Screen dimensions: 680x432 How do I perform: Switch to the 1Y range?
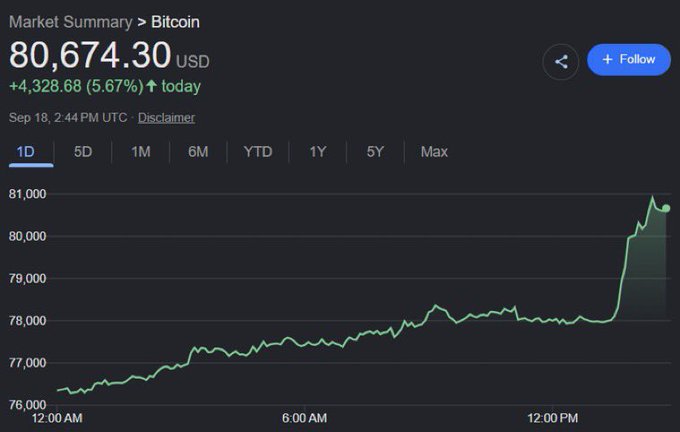coord(318,152)
